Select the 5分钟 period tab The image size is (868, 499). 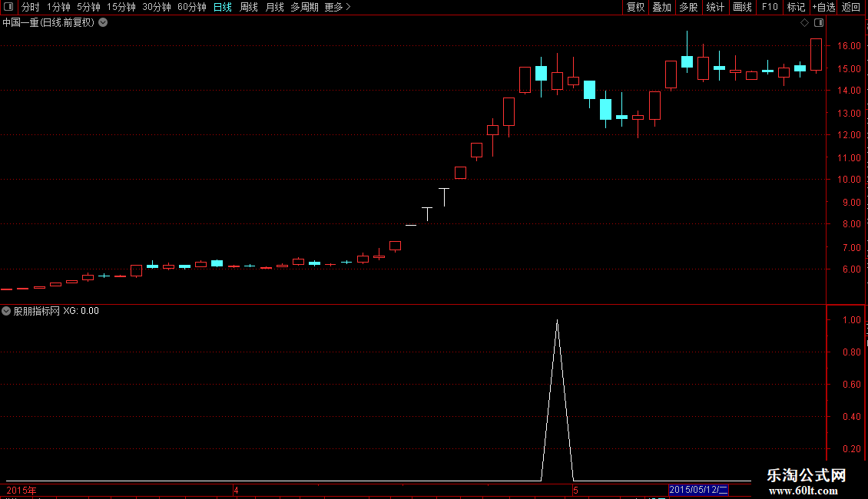(88, 7)
